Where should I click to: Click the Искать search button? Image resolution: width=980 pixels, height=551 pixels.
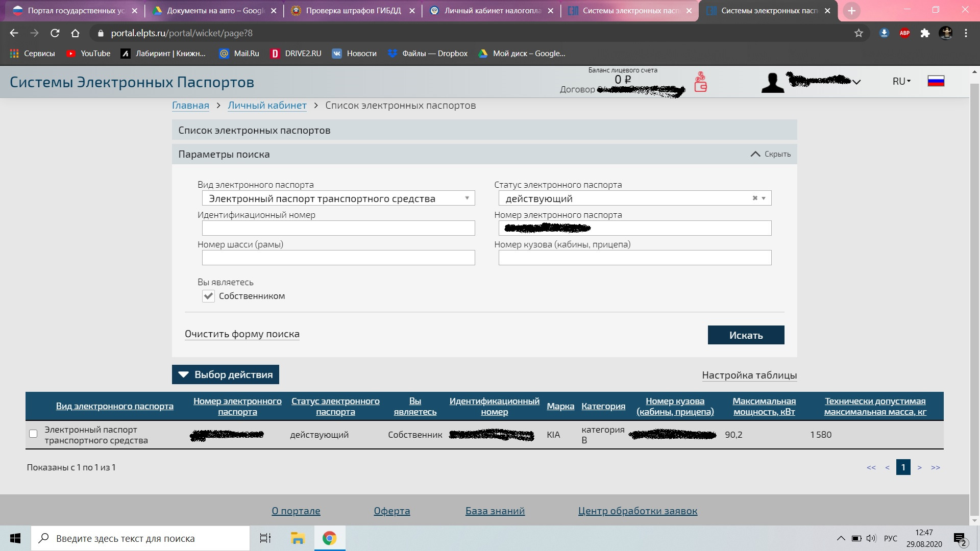tap(746, 335)
